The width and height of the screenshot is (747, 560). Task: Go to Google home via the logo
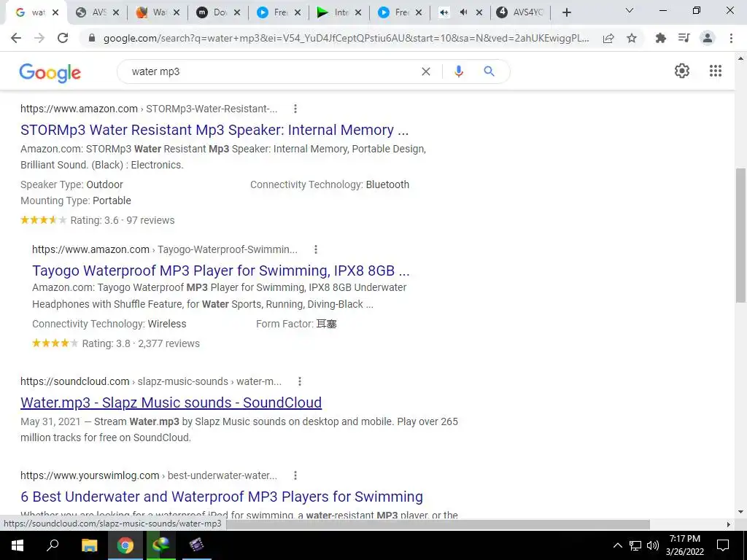[50, 73]
